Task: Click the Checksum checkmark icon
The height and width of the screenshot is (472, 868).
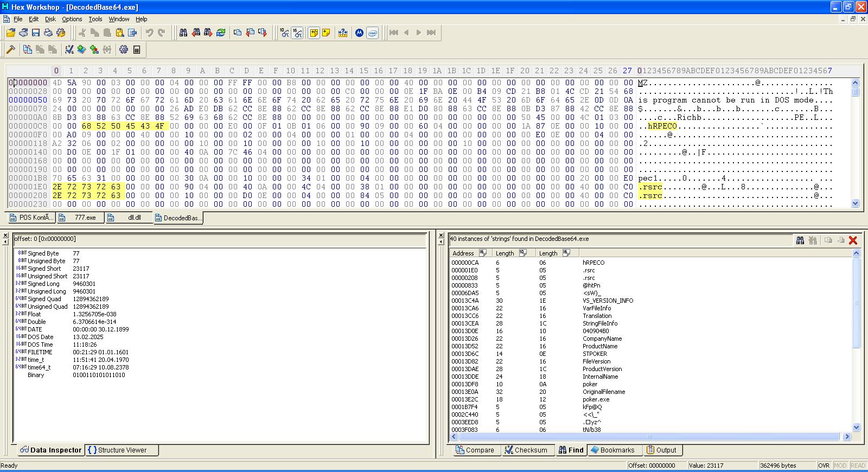Action: [69, 49]
